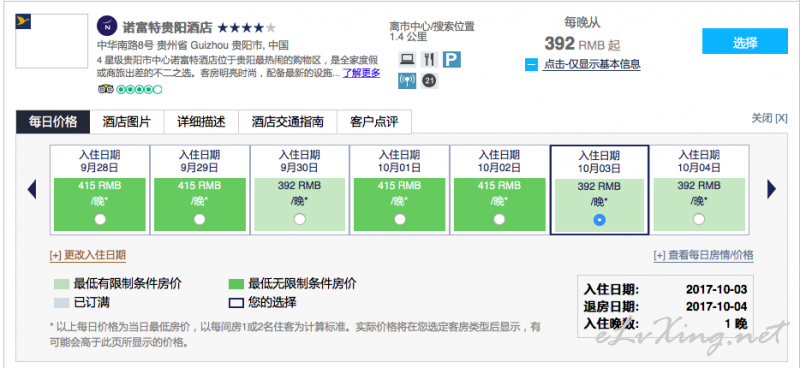
Task: Click the 392 RMB 起 starting price
Action: click(x=582, y=44)
